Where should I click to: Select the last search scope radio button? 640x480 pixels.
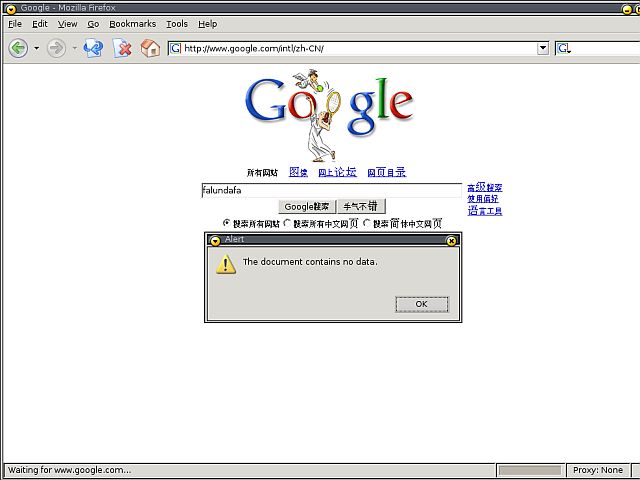point(367,224)
